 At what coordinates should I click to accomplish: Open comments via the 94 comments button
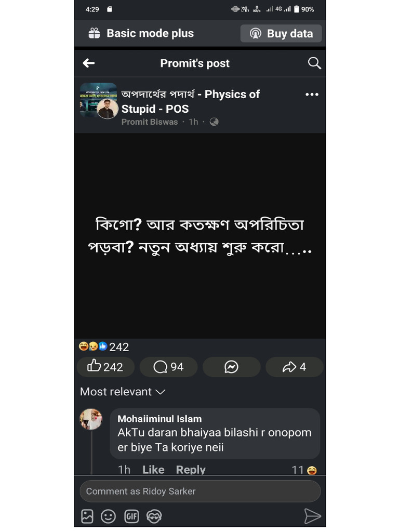[168, 367]
